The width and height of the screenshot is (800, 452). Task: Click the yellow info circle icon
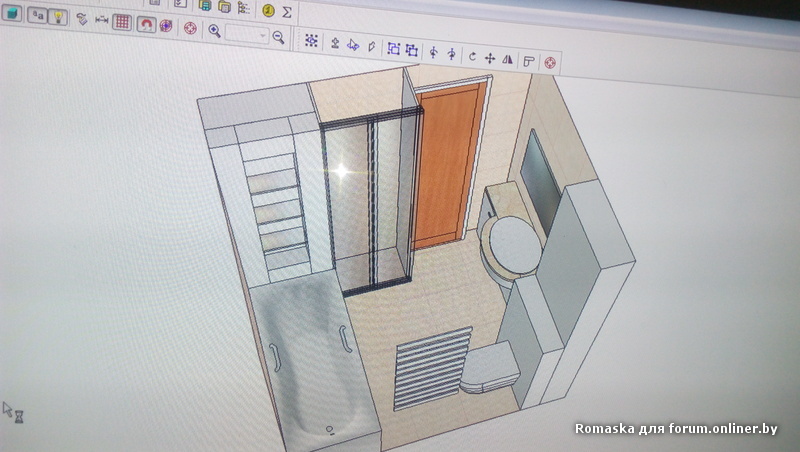click(268, 10)
